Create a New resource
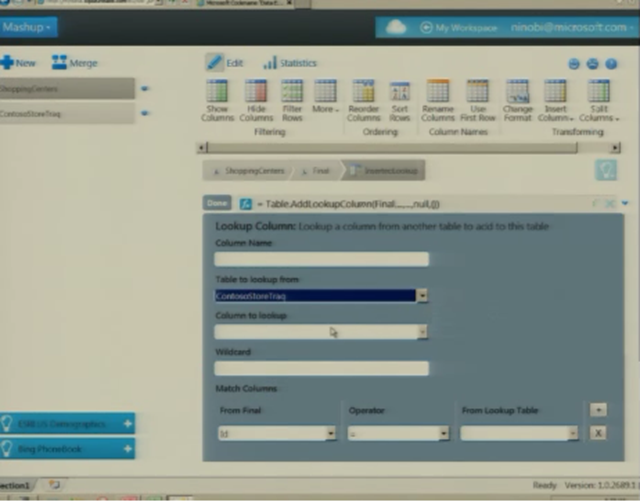640x502 pixels. [18, 63]
